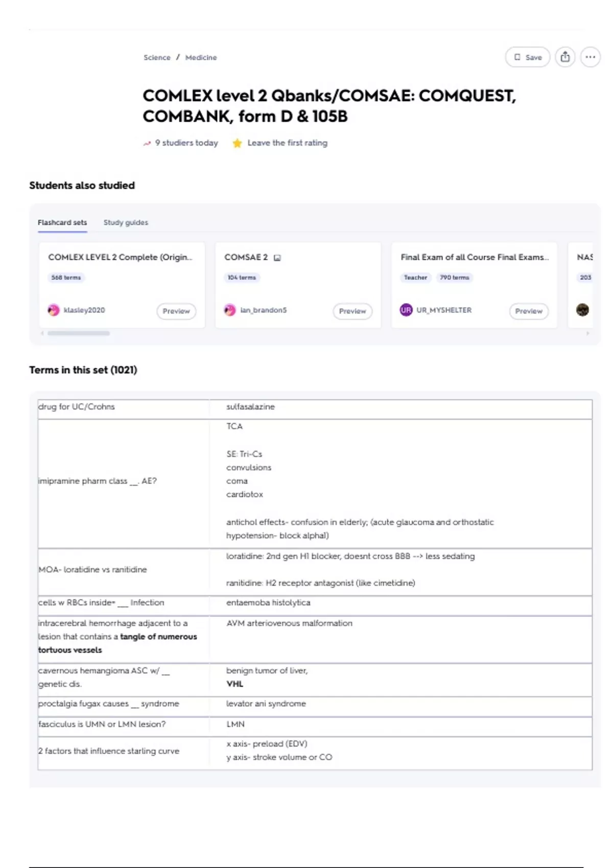This screenshot has height=868, width=613.
Task: Select the Flashcard sets tab
Action: click(x=62, y=223)
